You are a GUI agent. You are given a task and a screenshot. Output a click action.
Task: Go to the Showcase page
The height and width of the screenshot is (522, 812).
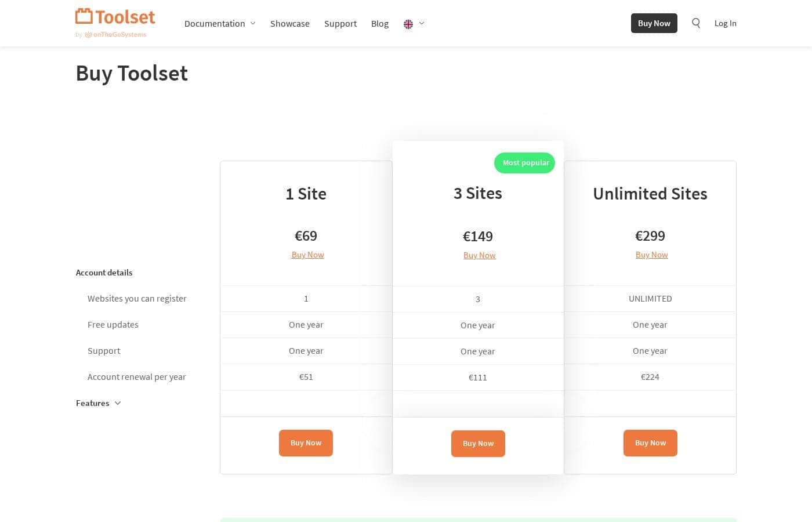click(290, 24)
